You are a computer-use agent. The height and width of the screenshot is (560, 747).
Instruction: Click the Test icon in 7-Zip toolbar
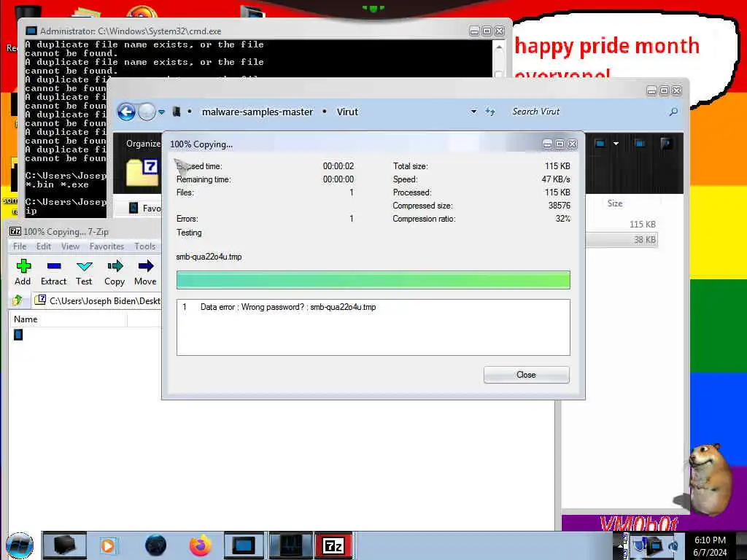(84, 266)
